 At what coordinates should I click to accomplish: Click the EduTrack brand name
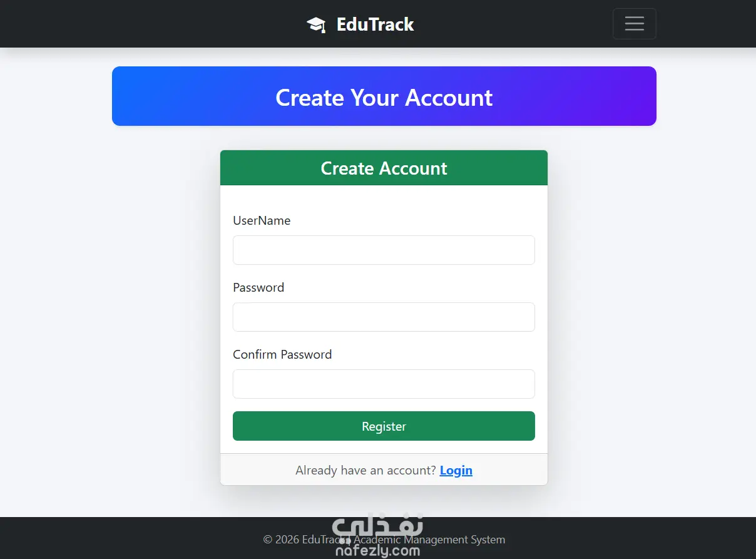point(375,24)
